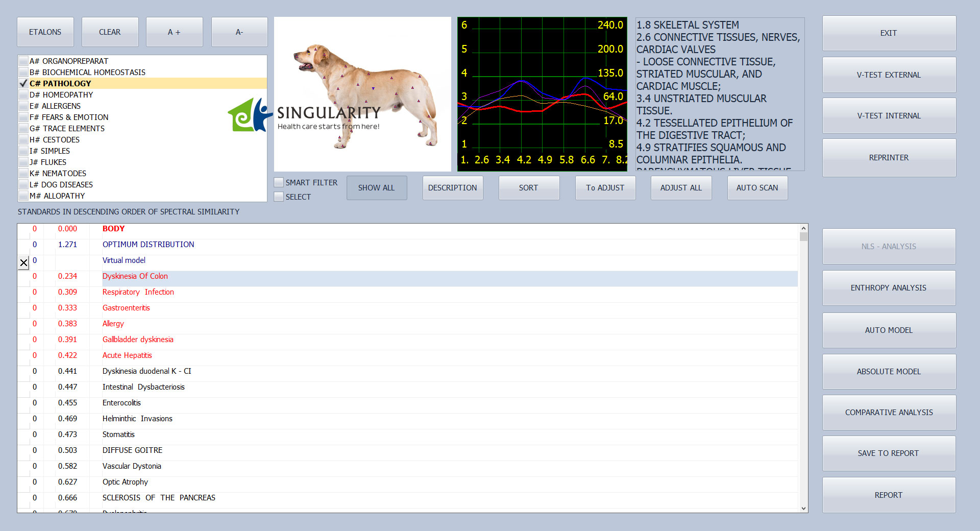Check the A# ORGANOPREPARAT checkbox
980x531 pixels.
(23, 61)
